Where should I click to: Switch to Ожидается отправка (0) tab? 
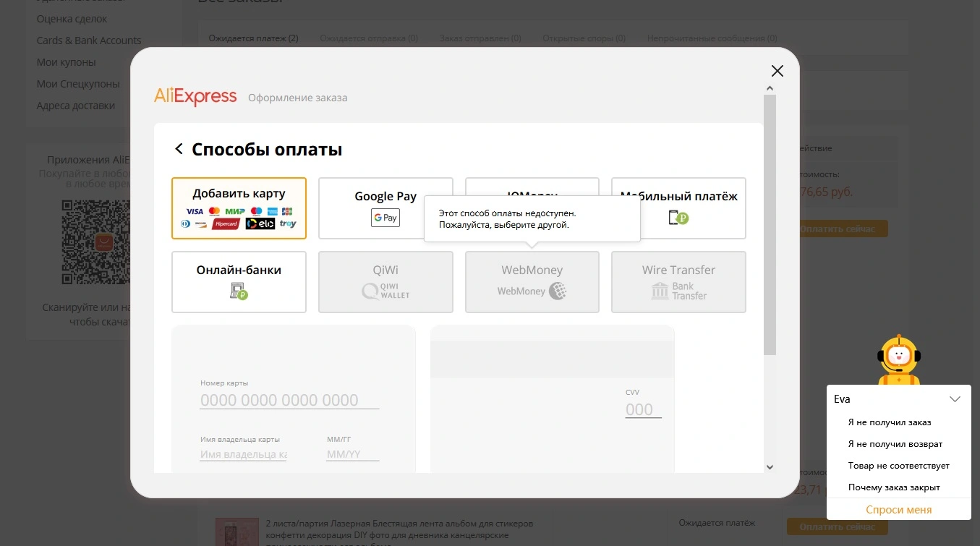[x=369, y=38]
